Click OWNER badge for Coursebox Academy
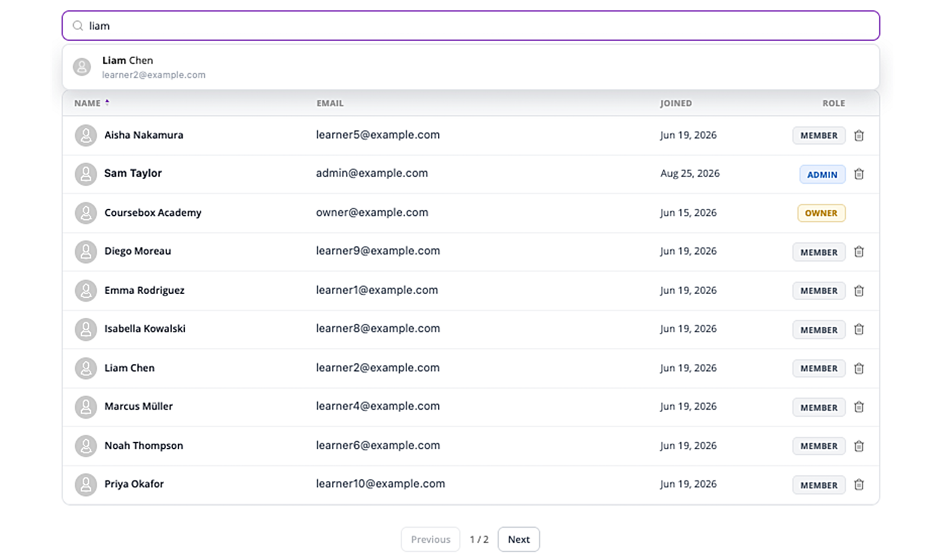Screen dimensions: 945x560 (821, 213)
